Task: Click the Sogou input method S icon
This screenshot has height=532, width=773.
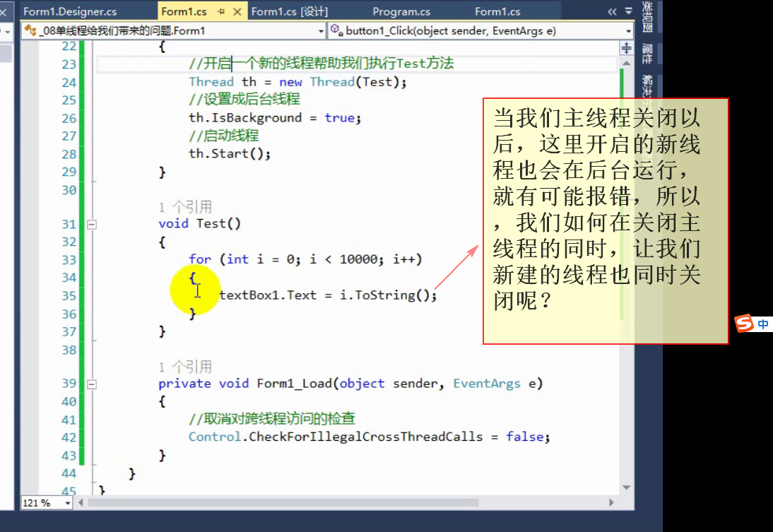Action: [x=744, y=324]
